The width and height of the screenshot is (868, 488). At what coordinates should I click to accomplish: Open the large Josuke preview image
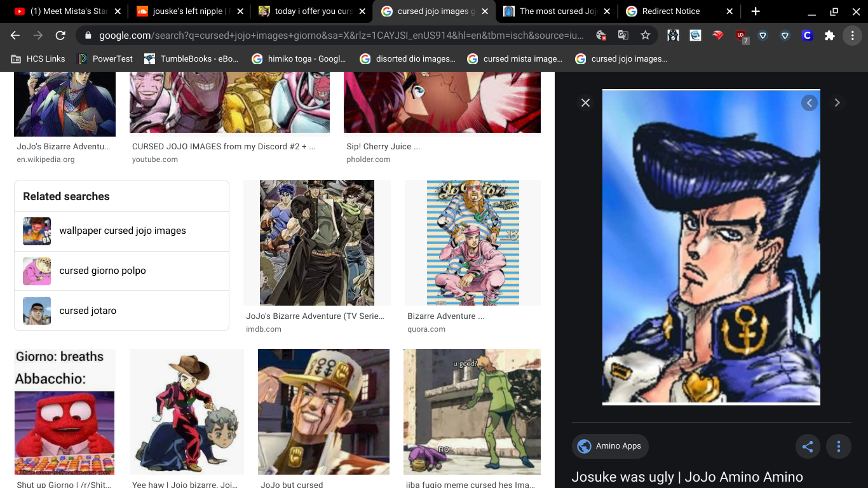coord(711,247)
